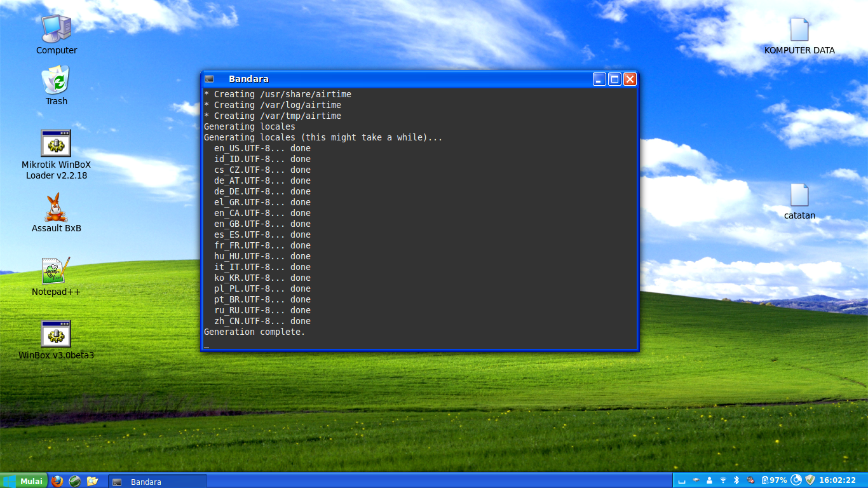The image size is (868, 488).
Task: Click the "fr_FR.UTF-8... done" line
Action: [262, 245]
